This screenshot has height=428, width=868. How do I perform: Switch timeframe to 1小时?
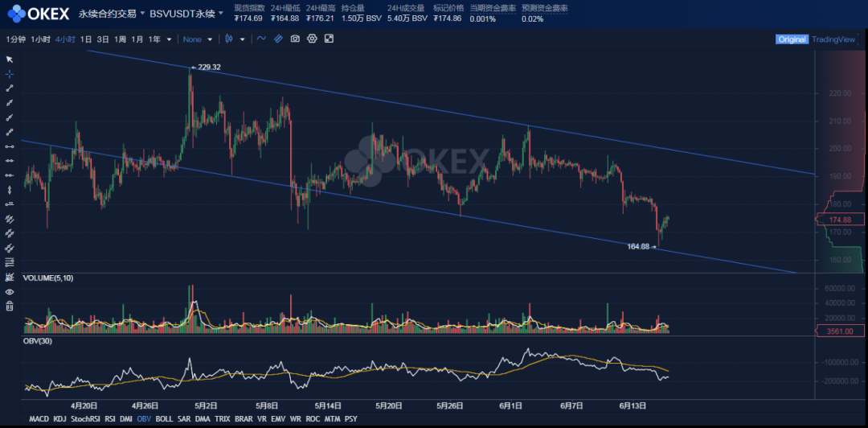coord(40,39)
